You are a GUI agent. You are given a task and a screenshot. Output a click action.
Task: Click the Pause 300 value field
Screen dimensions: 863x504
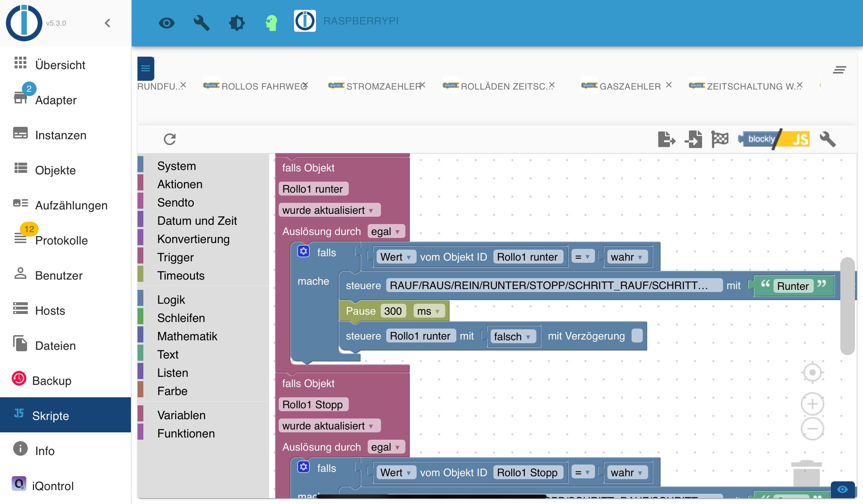(393, 311)
